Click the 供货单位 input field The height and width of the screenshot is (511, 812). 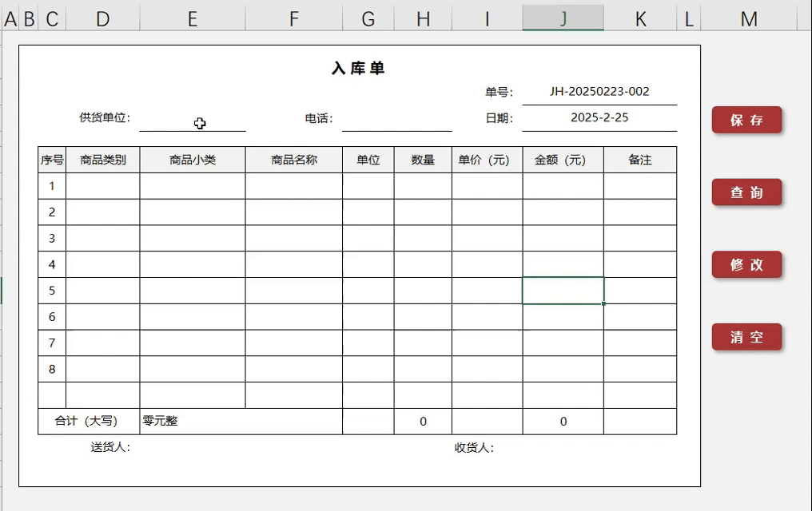[192, 118]
